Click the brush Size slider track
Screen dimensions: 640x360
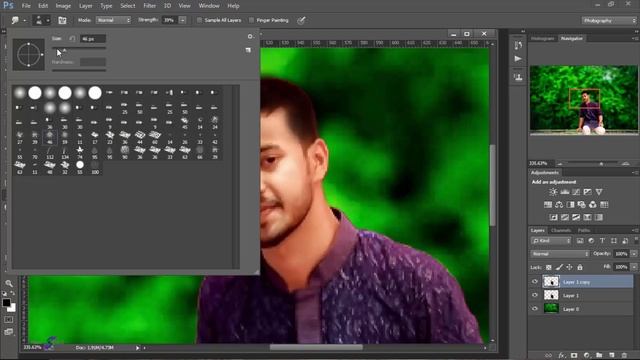pos(79,48)
